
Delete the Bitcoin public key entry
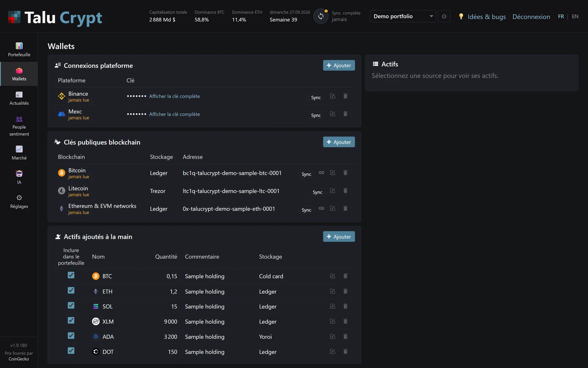[x=345, y=173]
